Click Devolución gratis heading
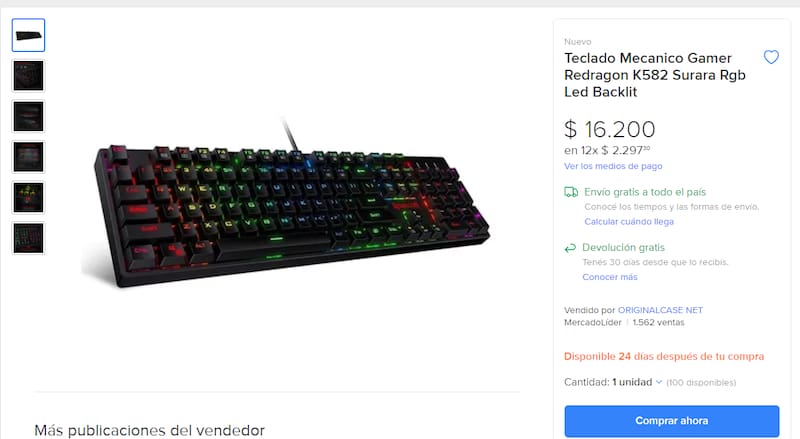This screenshot has height=439, width=800. pos(623,248)
